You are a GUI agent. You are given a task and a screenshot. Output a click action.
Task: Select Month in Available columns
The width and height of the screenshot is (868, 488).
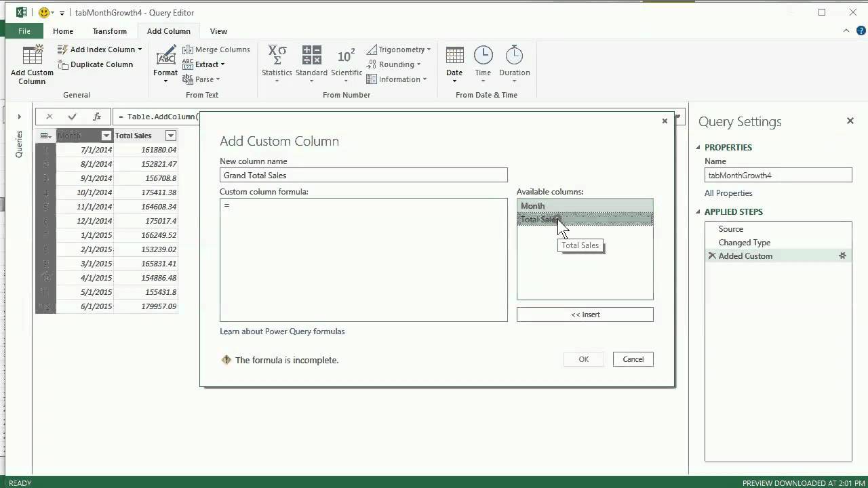pyautogui.click(x=585, y=206)
